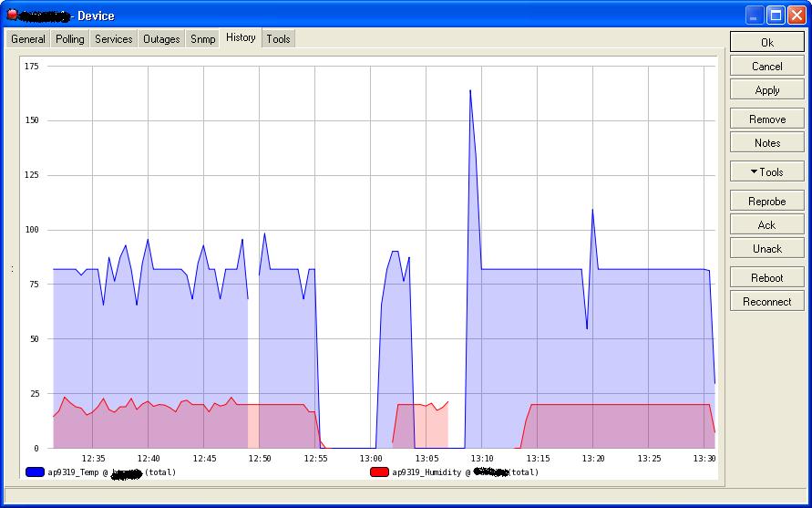Maximize the Device window

pos(776,16)
